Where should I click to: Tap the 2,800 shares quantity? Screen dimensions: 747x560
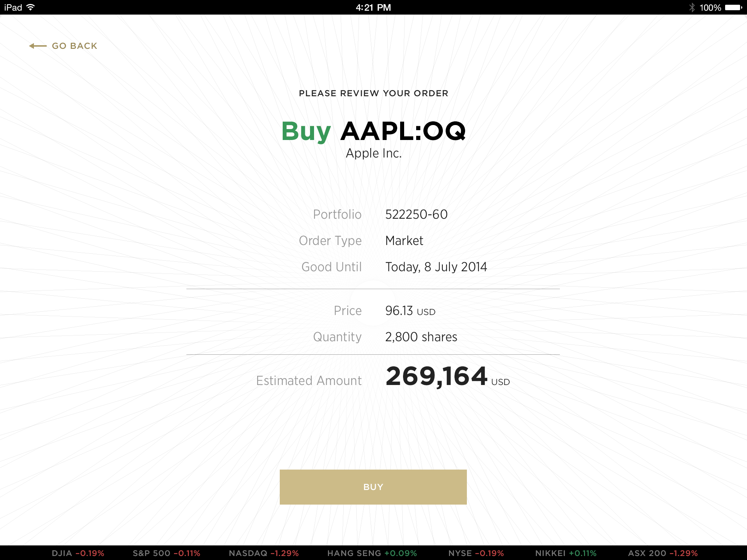(421, 337)
